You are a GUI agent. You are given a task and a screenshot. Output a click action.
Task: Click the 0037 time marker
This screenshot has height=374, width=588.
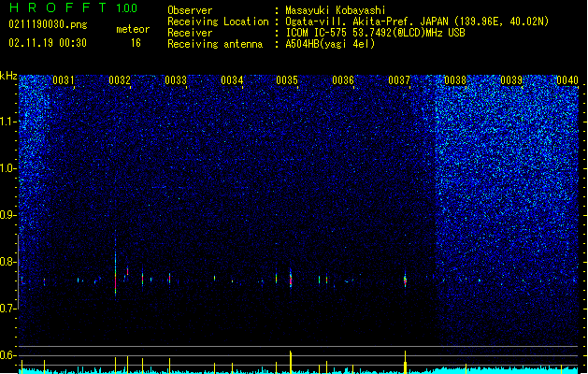(x=399, y=80)
